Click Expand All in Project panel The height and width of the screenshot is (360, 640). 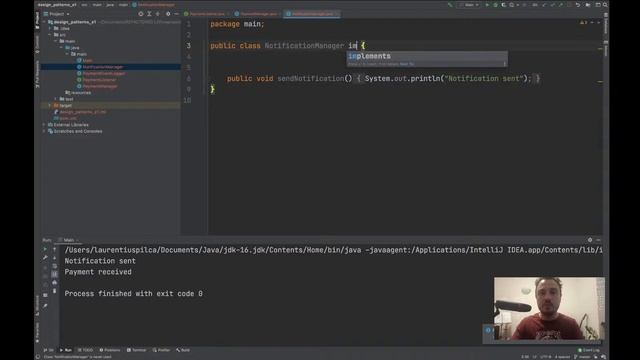(149, 14)
